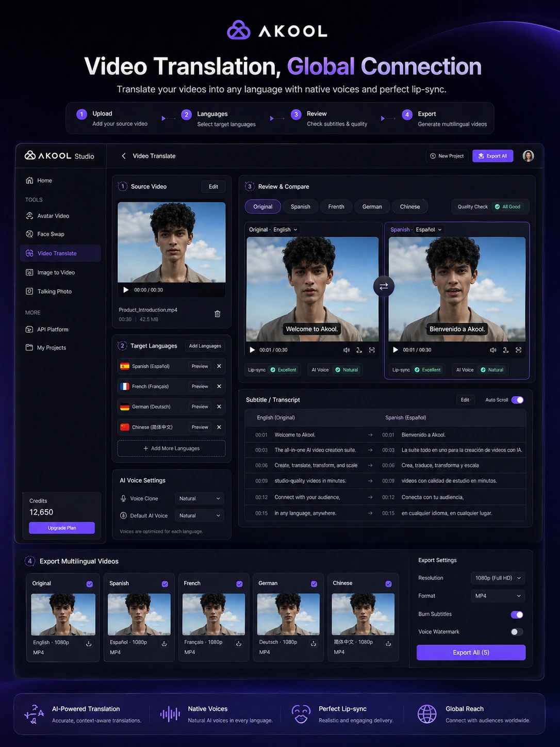The image size is (560, 747).
Task: Swap the compared videos with the arrows
Action: coord(384,286)
